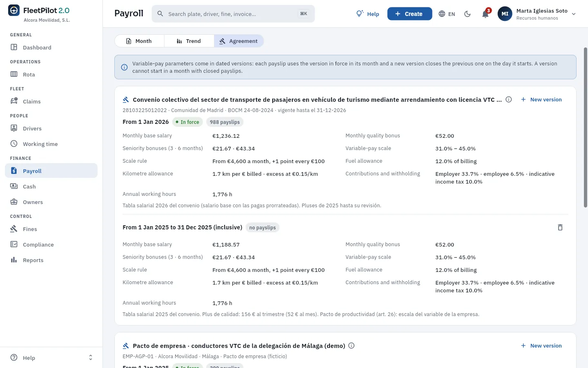Viewport: 588px width, 368px height.
Task: Open Cash section
Action: [x=51, y=186]
